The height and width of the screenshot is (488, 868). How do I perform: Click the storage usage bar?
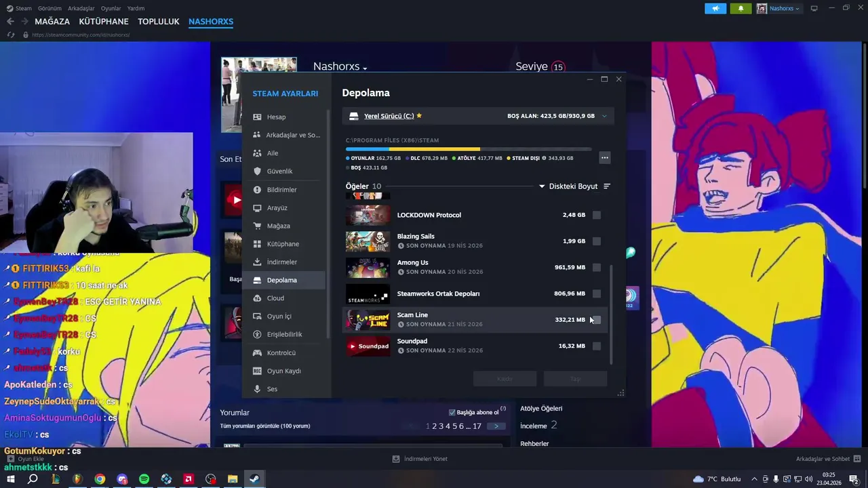[x=468, y=149]
